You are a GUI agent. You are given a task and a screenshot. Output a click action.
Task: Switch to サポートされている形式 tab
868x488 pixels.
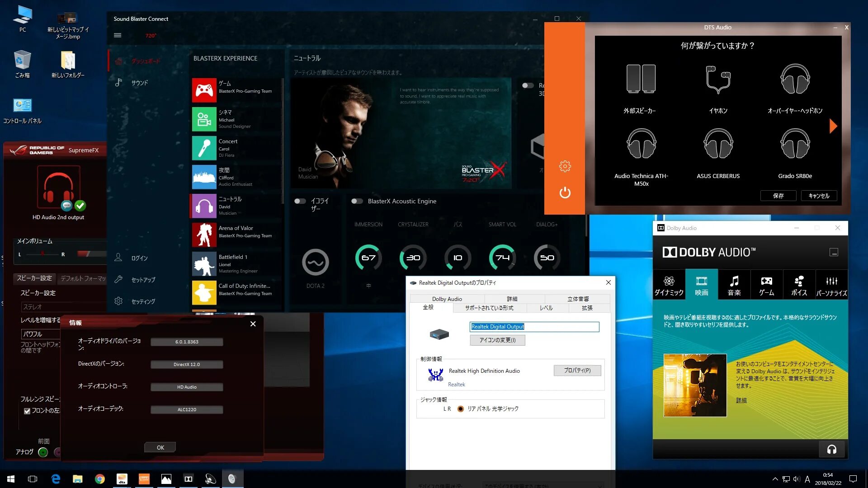click(x=488, y=307)
